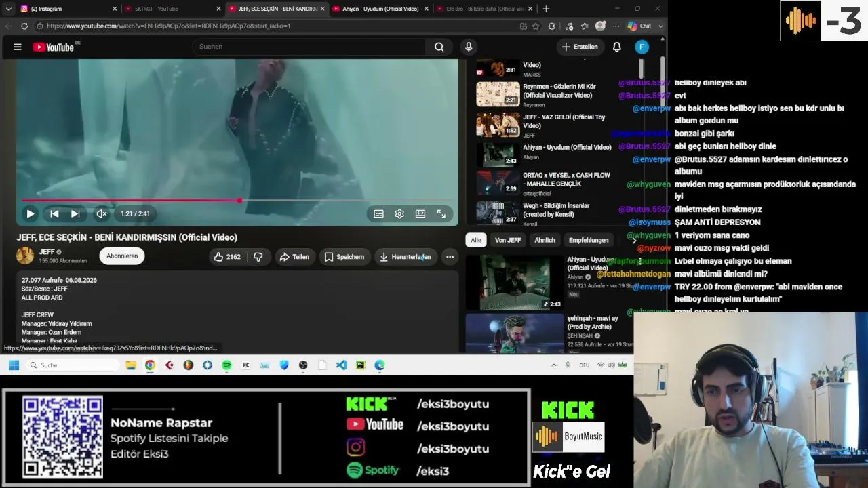
Task: Subscribe with the Abonnieren button
Action: (x=122, y=256)
